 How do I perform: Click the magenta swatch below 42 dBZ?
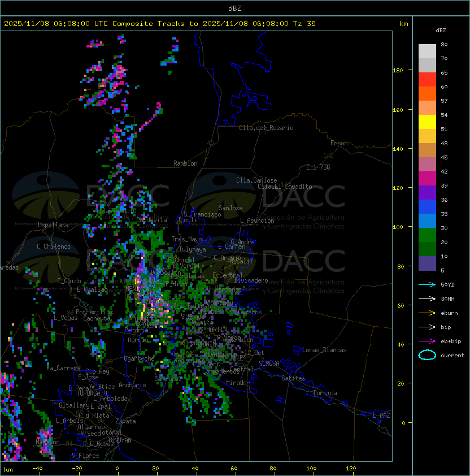point(427,179)
